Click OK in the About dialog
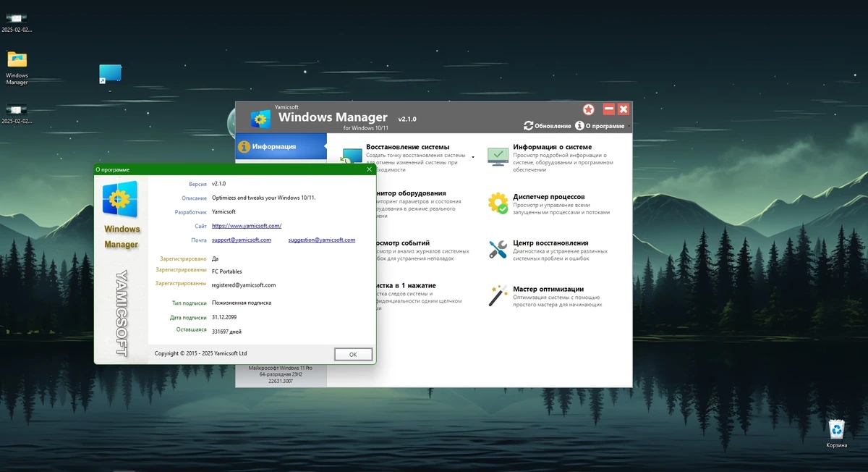This screenshot has width=868, height=472. pyautogui.click(x=353, y=354)
